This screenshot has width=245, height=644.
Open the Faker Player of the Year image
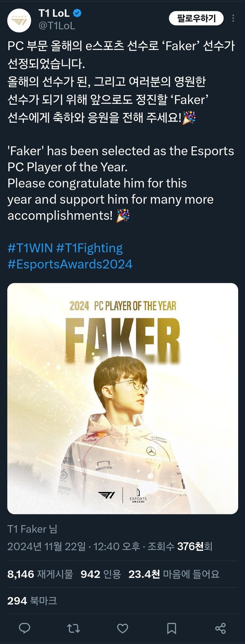pos(122,398)
